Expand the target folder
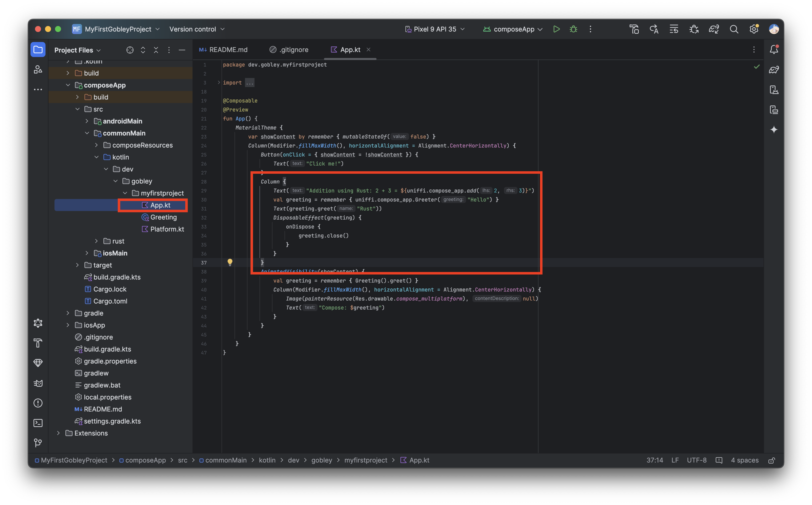Viewport: 812px width, 505px height. [x=77, y=265]
